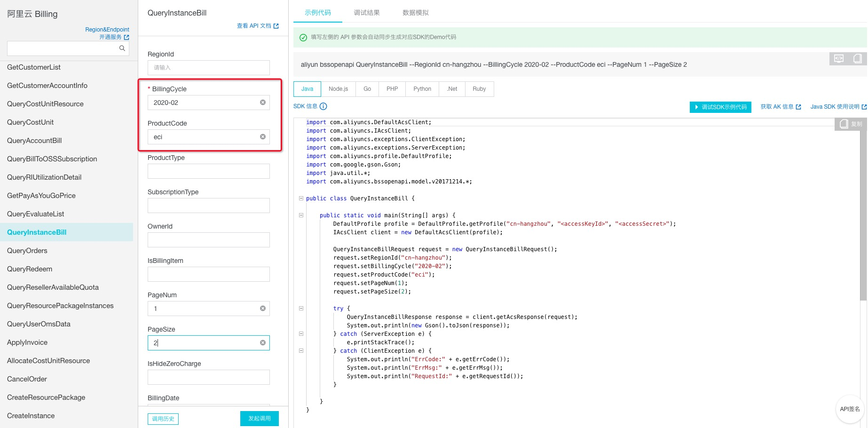The height and width of the screenshot is (428, 868).
Task: Switch to the 调试结果 tab
Action: tap(367, 13)
